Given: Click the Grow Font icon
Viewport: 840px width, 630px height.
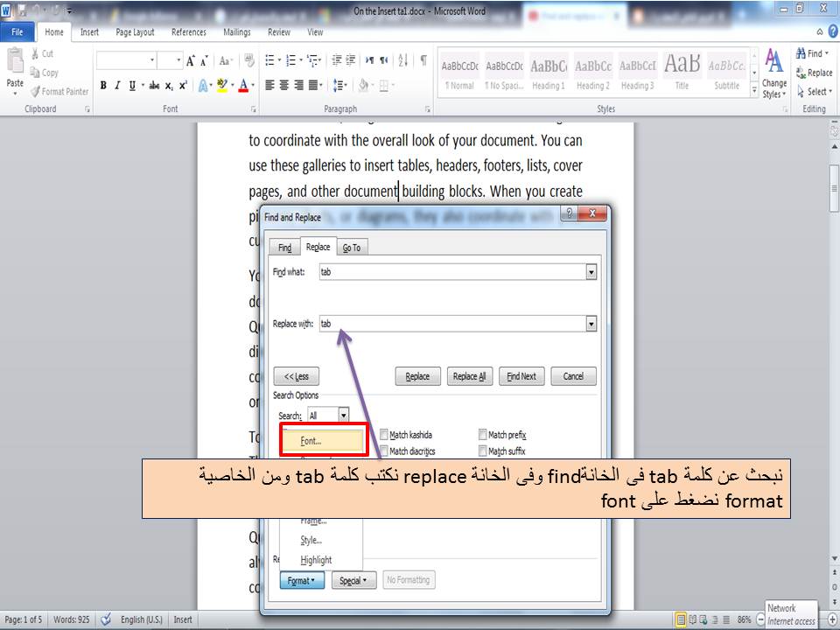Looking at the screenshot, I should point(190,60).
